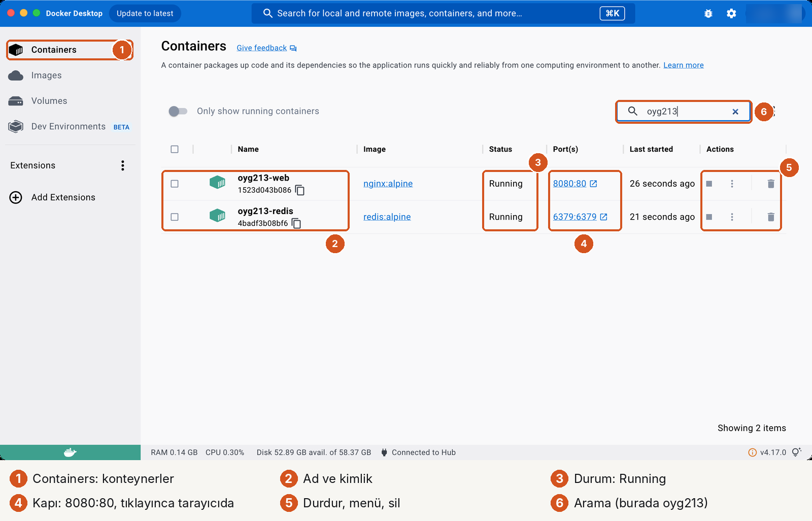The width and height of the screenshot is (812, 521).
Task: Open port 8080:80 in the browser
Action: (x=575, y=184)
